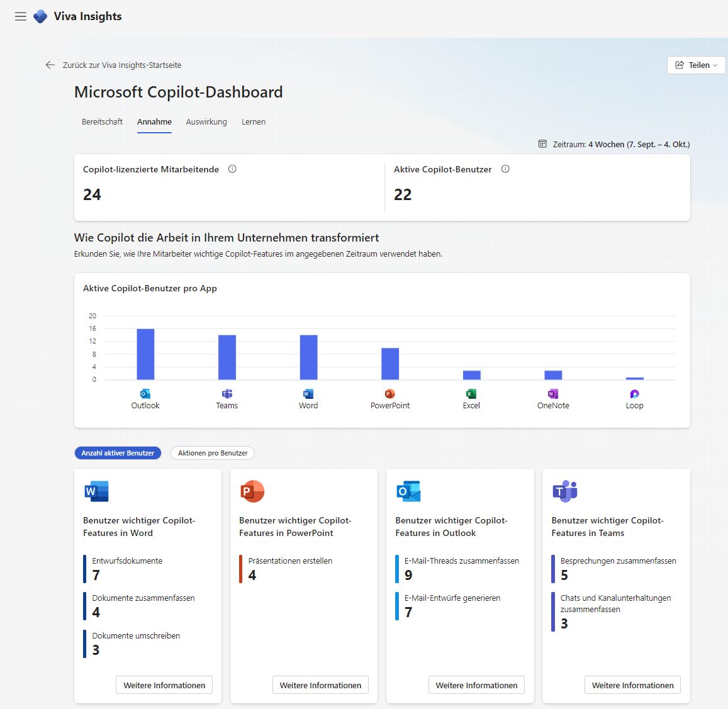Click the Präsentationen erstellen metric
This screenshot has height=709, width=728.
286,569
